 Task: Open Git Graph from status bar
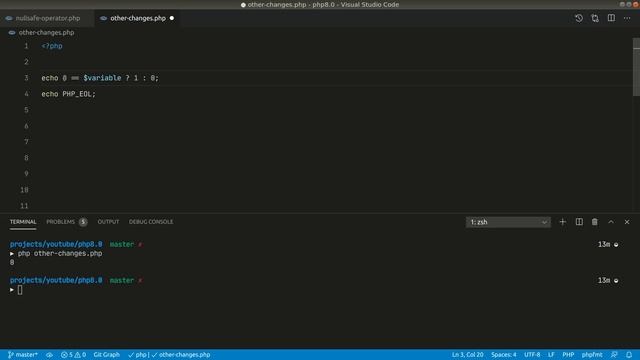click(107, 355)
